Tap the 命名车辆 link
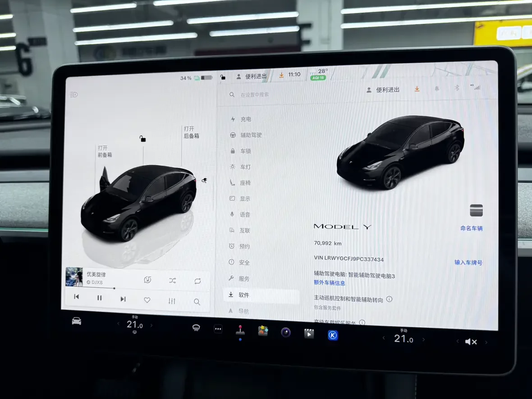 [x=471, y=228]
